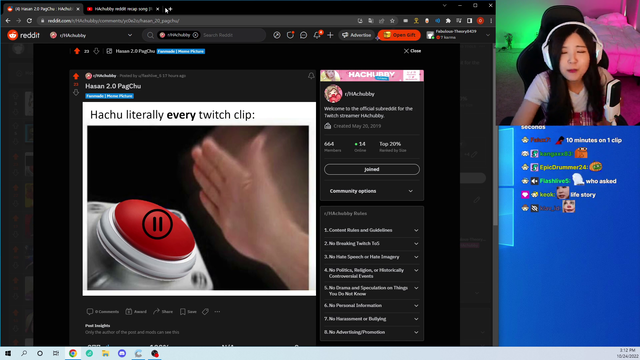This screenshot has width=640, height=360.
Task: Expand rule 2 No Breaking Twitch ToS
Action: pyautogui.click(x=371, y=243)
